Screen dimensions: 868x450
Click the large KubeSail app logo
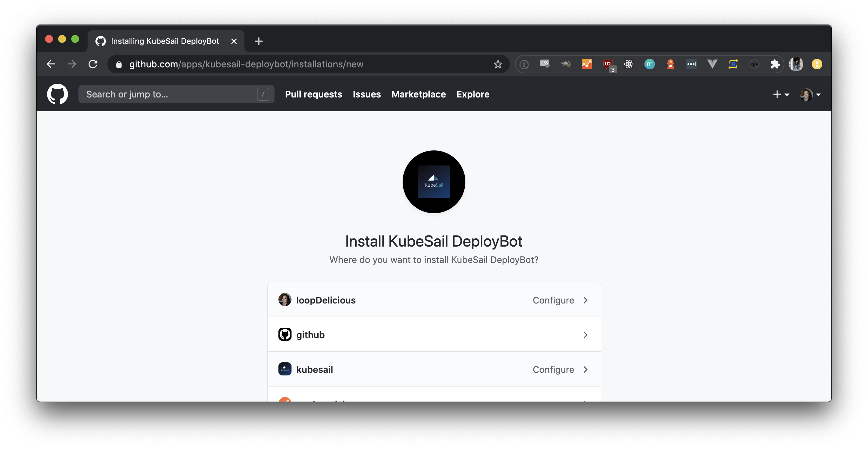434,182
